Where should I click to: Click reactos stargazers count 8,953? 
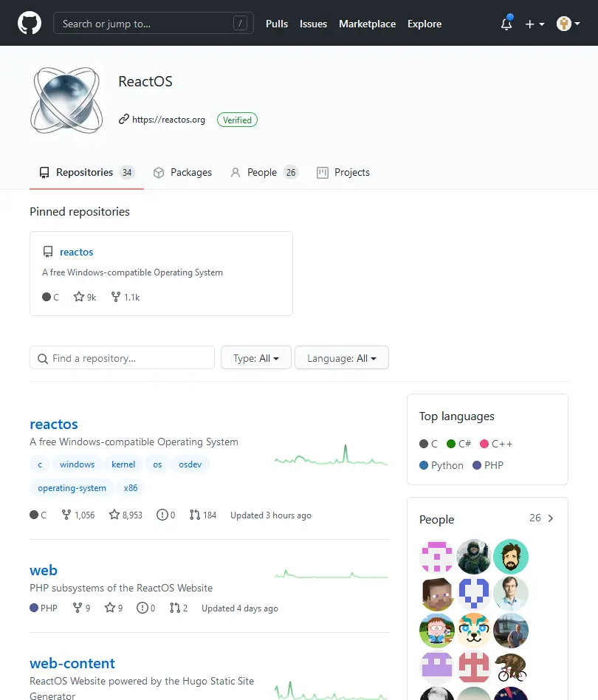tap(126, 515)
